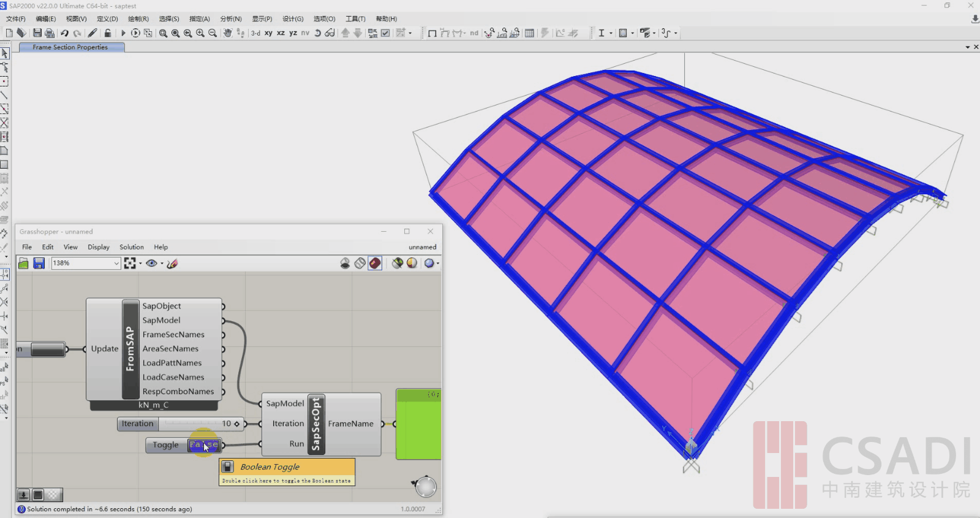Open the 文件(F) menu
The height and width of the screenshot is (518, 980).
tap(16, 19)
